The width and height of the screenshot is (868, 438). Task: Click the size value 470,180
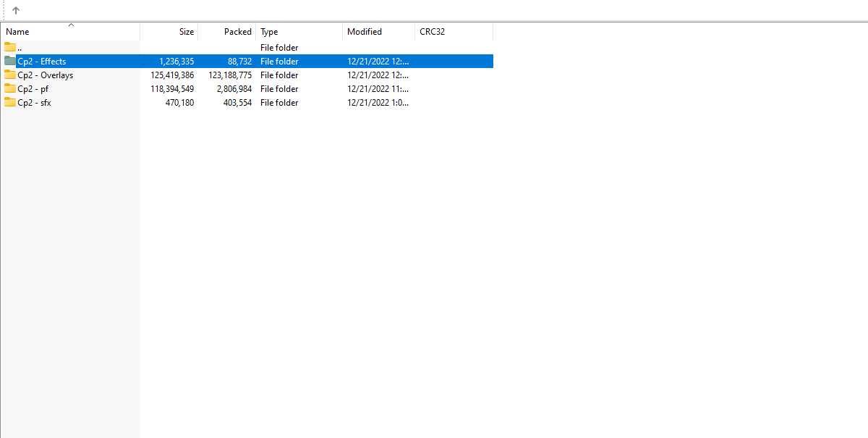(x=179, y=103)
